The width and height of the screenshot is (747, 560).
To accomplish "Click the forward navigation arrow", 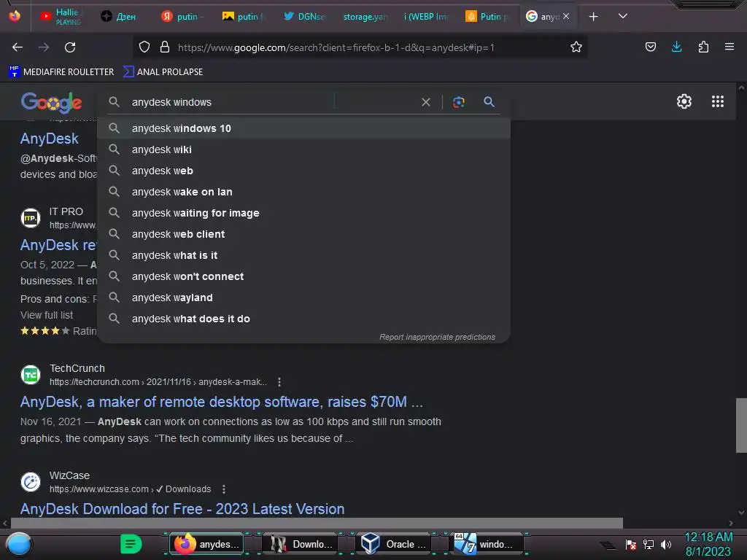I will [44, 47].
